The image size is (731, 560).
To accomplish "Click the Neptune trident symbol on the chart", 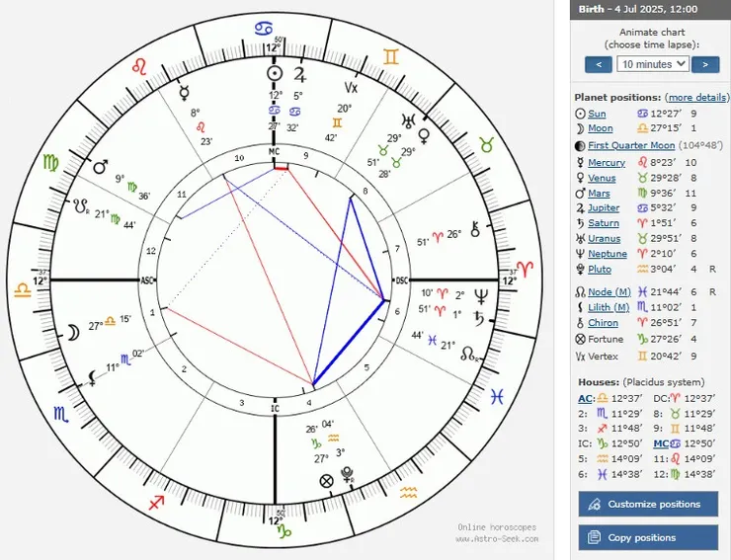I will [481, 296].
